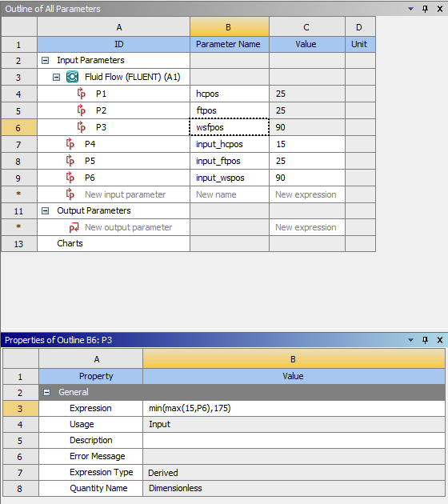The image size is (448, 504).
Task: Close the Properties of Outline B6 pane
Action: pos(440,340)
